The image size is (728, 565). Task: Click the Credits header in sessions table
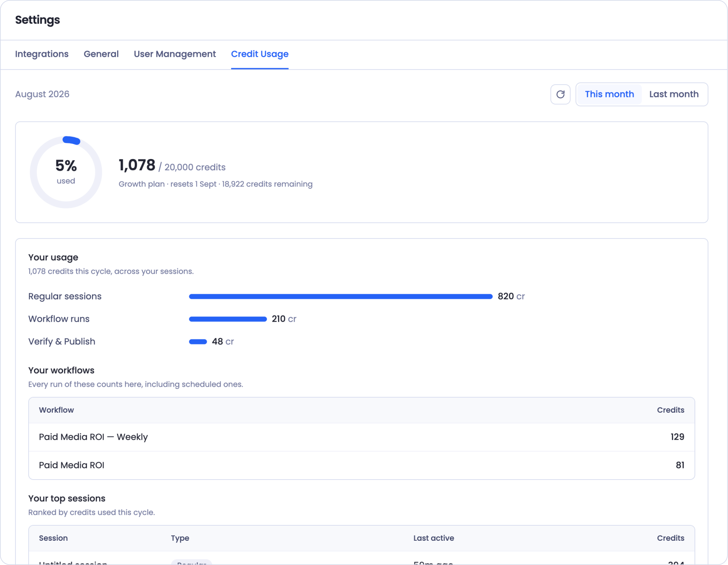tap(670, 538)
